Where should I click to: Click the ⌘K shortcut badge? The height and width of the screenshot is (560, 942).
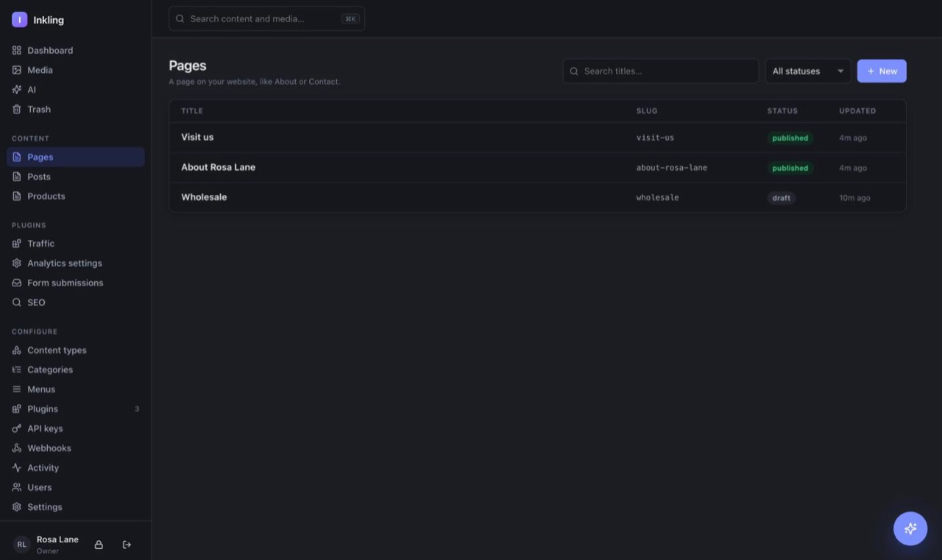point(350,19)
